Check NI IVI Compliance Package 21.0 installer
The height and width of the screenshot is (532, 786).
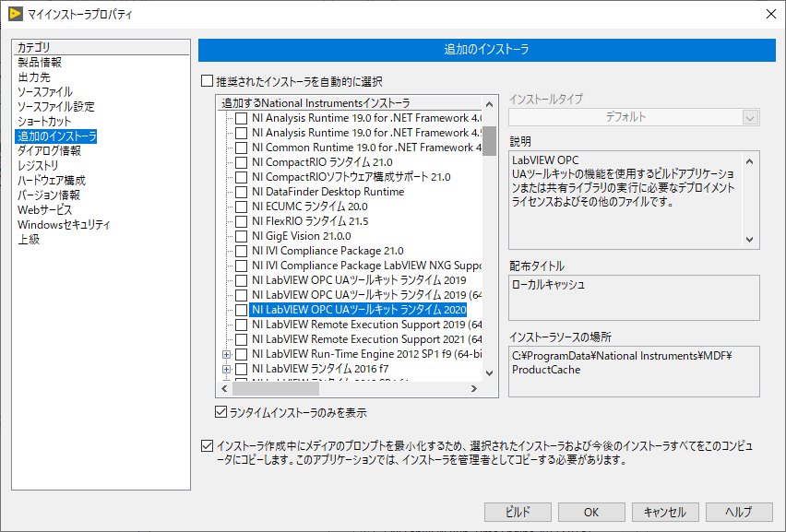click(x=241, y=251)
